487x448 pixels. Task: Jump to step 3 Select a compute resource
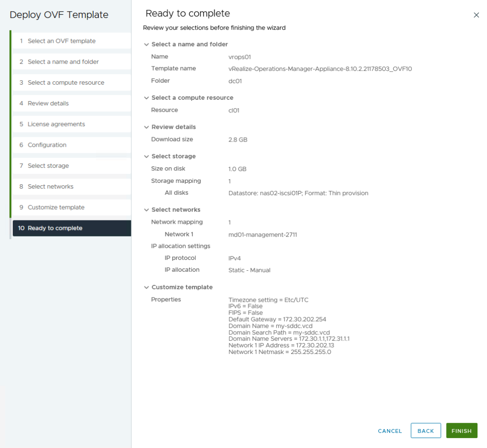click(66, 83)
